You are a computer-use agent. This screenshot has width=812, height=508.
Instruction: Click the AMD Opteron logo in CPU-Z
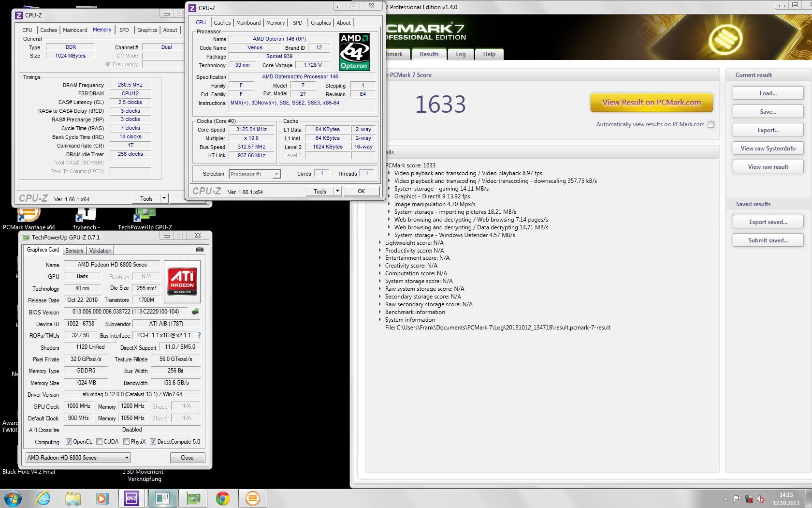pyautogui.click(x=354, y=52)
